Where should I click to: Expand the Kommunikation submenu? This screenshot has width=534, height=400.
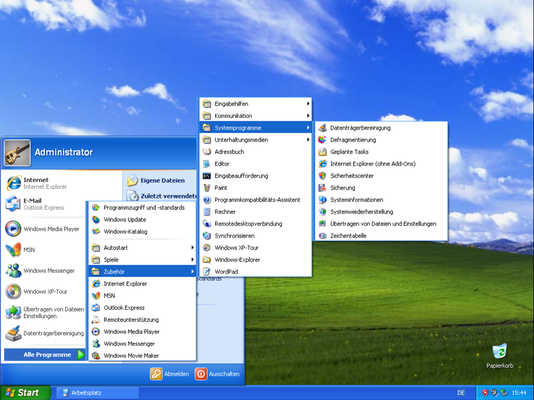click(x=255, y=116)
